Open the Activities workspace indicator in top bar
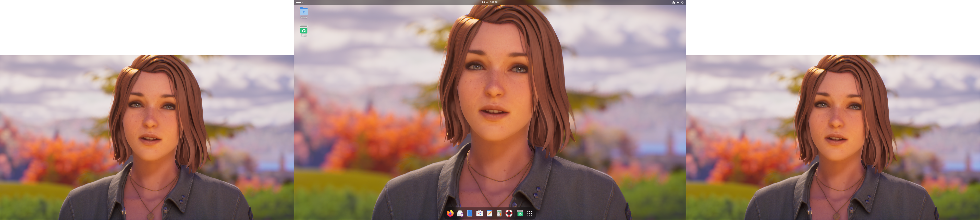The height and width of the screenshot is (220, 980). [x=299, y=2]
